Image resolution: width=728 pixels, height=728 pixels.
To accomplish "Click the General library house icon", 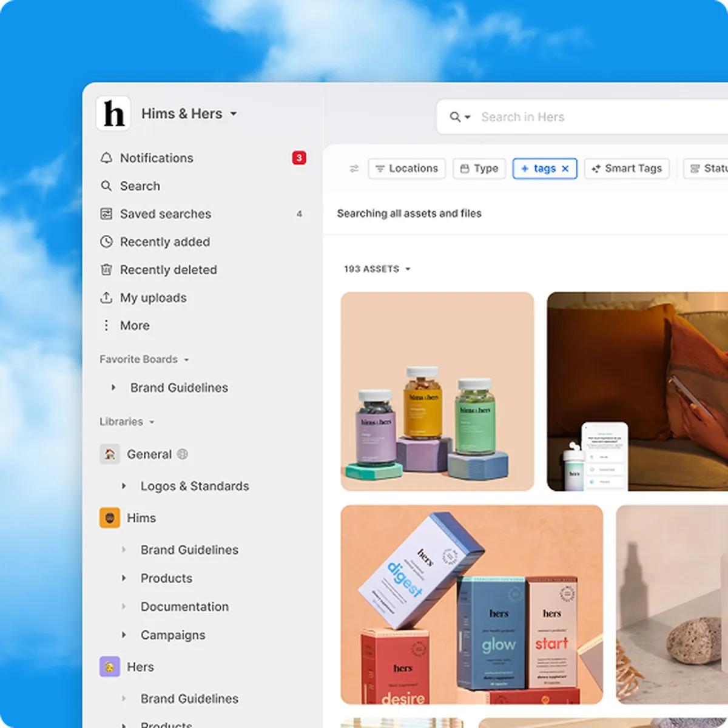I will click(x=110, y=454).
